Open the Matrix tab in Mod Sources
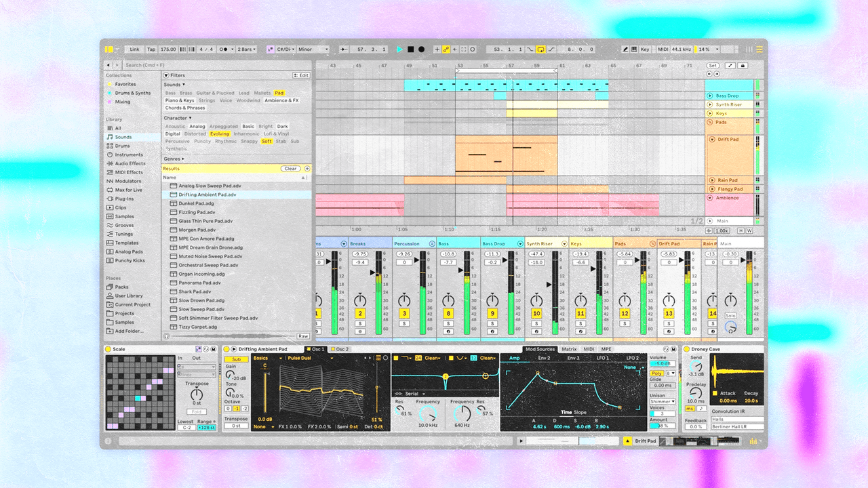The width and height of the screenshot is (868, 488). coord(568,349)
